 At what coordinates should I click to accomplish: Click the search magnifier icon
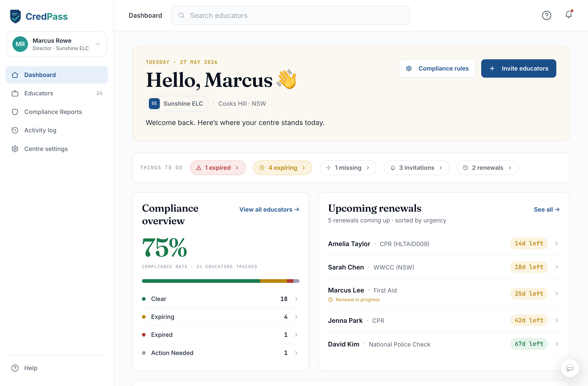point(181,15)
